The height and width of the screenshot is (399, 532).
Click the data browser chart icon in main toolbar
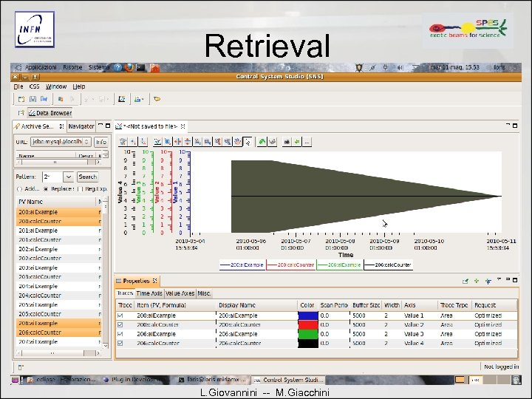point(121,99)
